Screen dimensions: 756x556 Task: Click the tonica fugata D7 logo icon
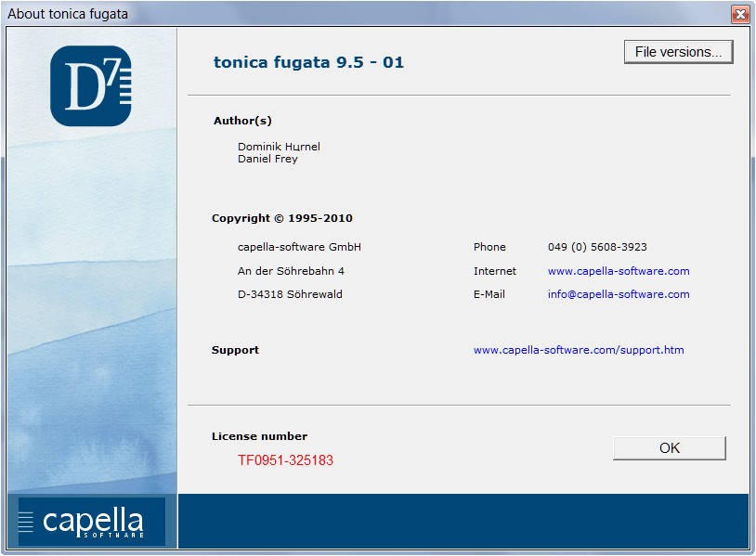(x=91, y=85)
